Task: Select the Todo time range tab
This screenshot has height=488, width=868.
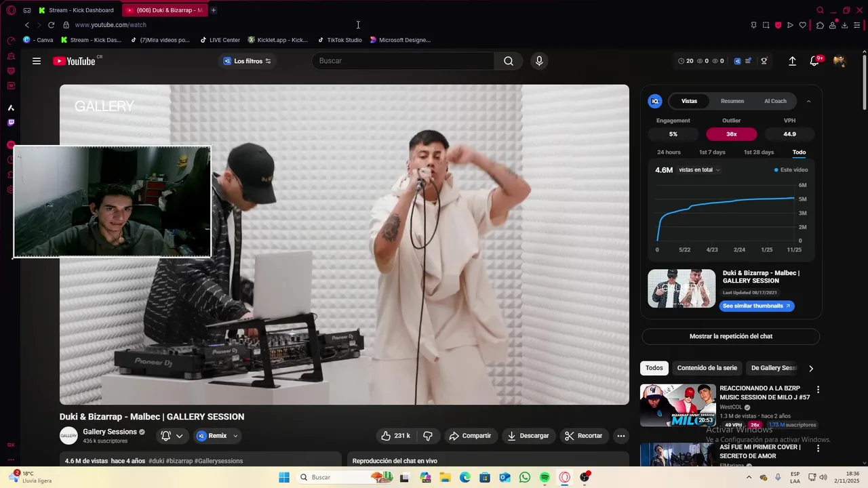Action: 799,152
